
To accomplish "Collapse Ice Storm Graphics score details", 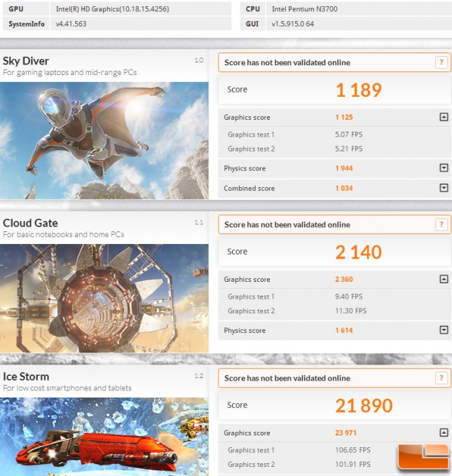I will 444,433.
